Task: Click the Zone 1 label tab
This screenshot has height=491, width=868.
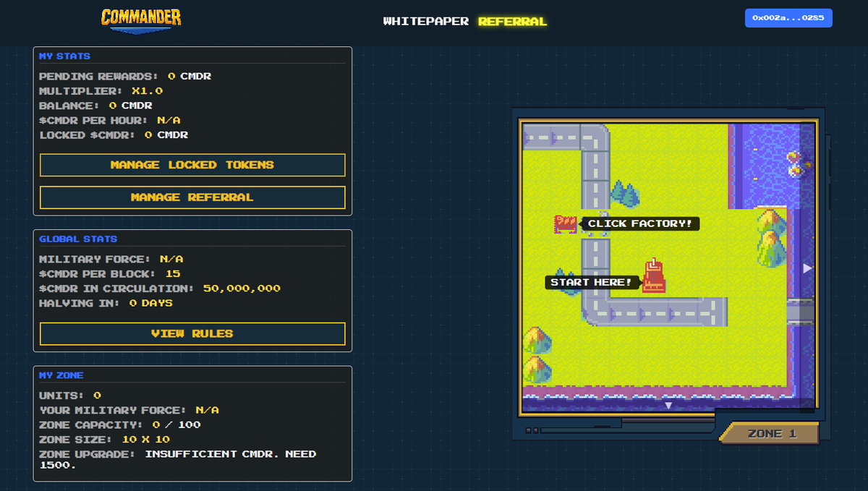Action: click(x=772, y=434)
